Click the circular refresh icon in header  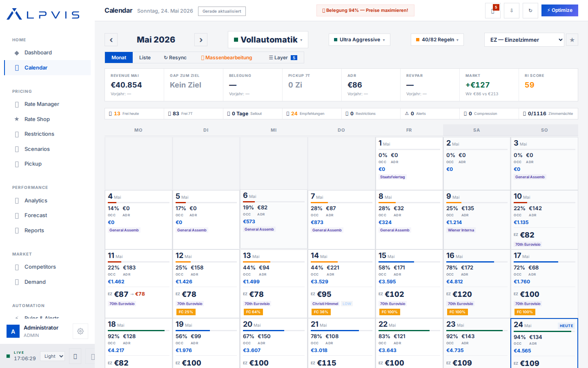point(530,11)
